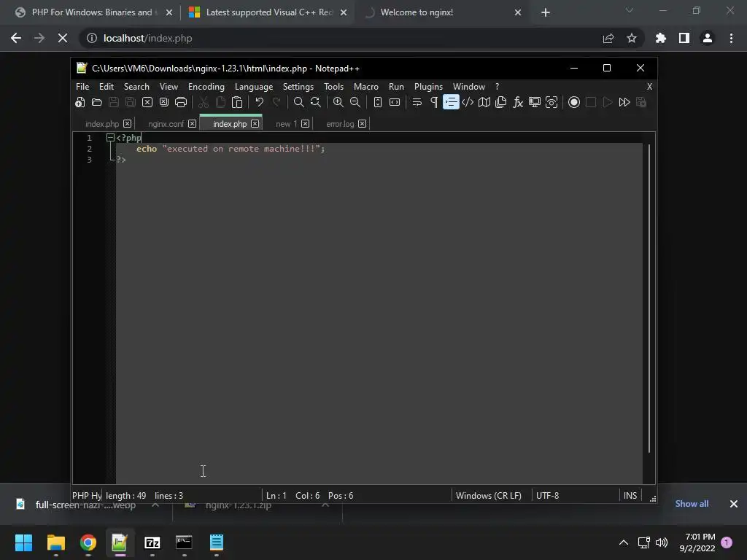Open the Macro menu
The image size is (747, 560).
click(x=366, y=87)
